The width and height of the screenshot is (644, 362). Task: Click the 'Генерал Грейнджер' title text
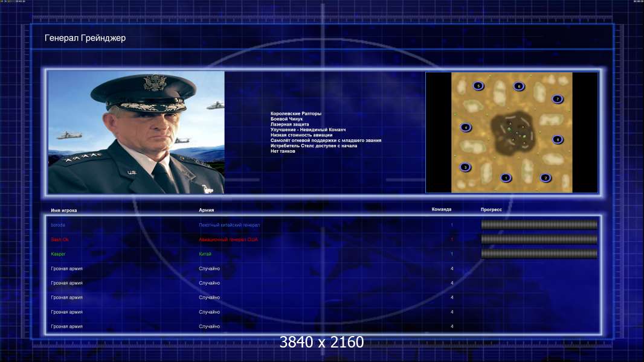pos(85,38)
